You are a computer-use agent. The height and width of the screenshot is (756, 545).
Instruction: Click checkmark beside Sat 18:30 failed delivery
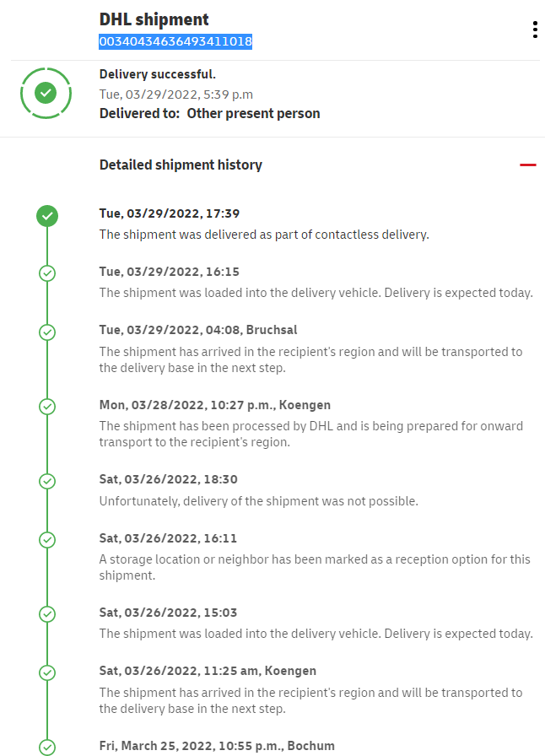[47, 481]
